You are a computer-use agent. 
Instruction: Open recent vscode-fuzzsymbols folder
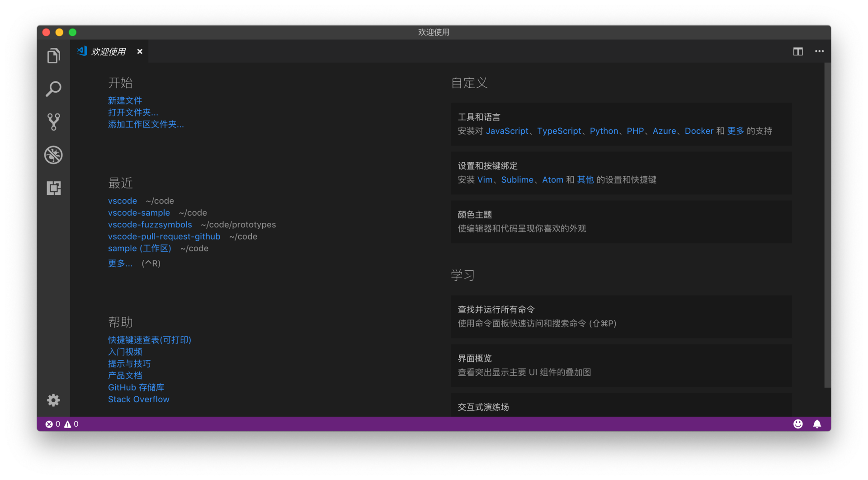(150, 225)
